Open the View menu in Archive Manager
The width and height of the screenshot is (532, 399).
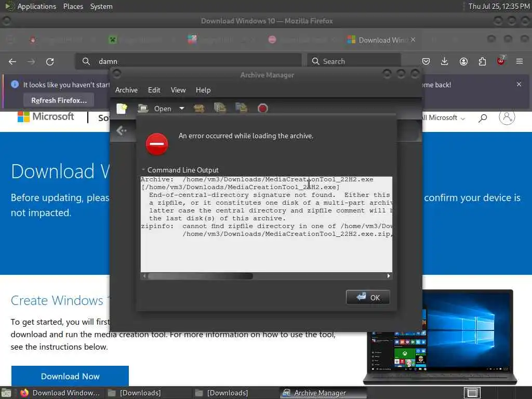click(x=178, y=90)
